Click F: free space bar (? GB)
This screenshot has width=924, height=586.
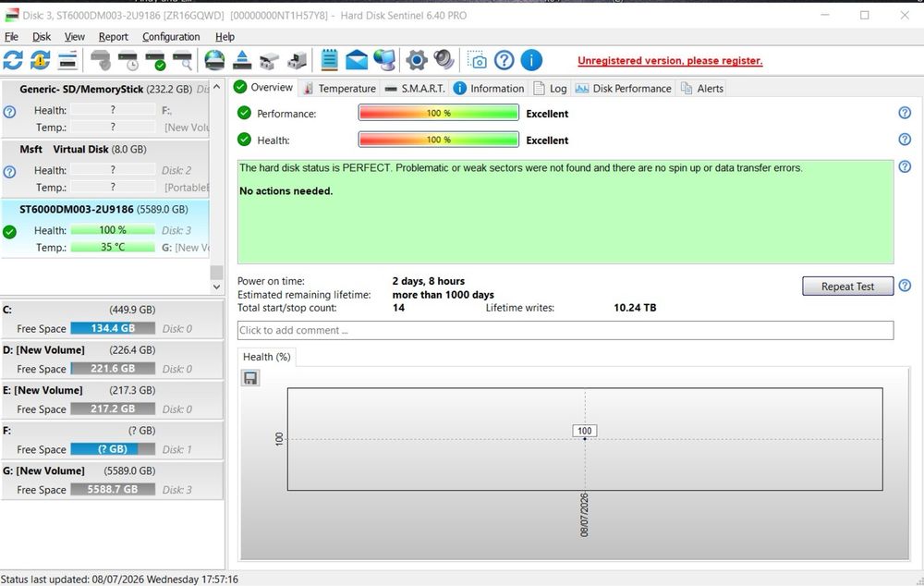click(113, 449)
